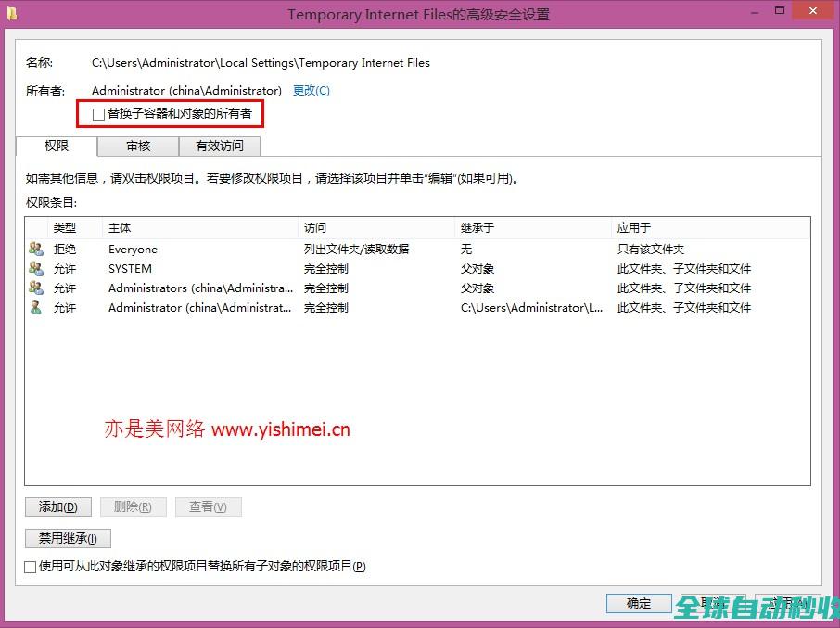The width and height of the screenshot is (840, 628).
Task: Click the 更改(C) owner link
Action: (x=311, y=90)
